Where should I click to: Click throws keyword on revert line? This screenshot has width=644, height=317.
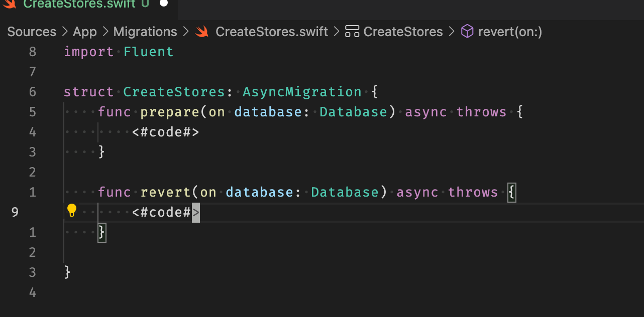[473, 192]
